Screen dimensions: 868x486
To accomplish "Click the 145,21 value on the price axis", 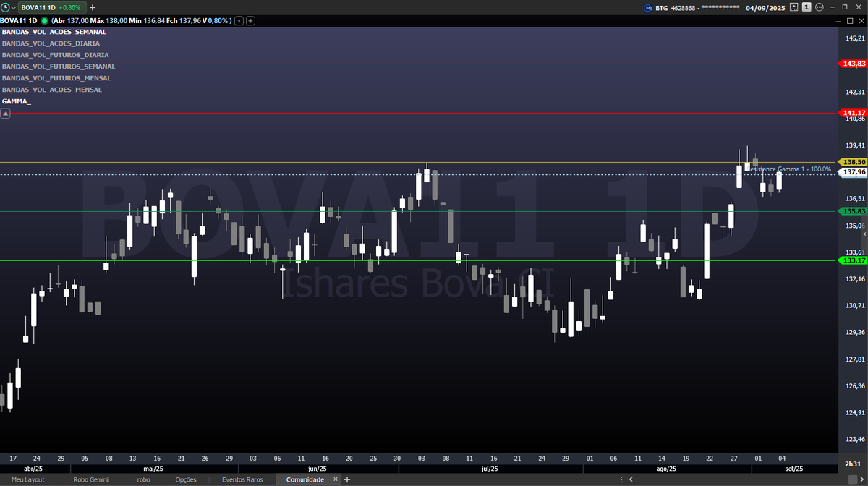I will click(x=855, y=38).
